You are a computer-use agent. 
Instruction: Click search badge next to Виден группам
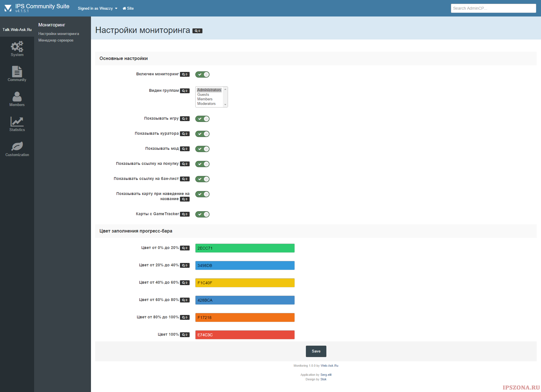[185, 91]
